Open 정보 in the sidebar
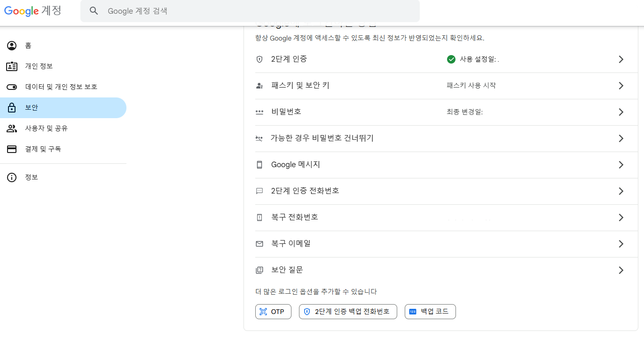This screenshot has width=644, height=338. (x=63, y=177)
